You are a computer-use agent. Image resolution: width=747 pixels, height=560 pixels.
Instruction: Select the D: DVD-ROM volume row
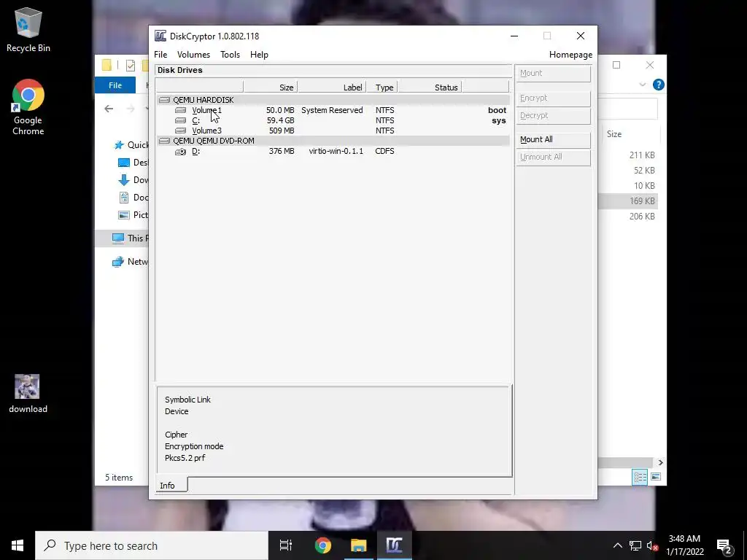click(333, 151)
